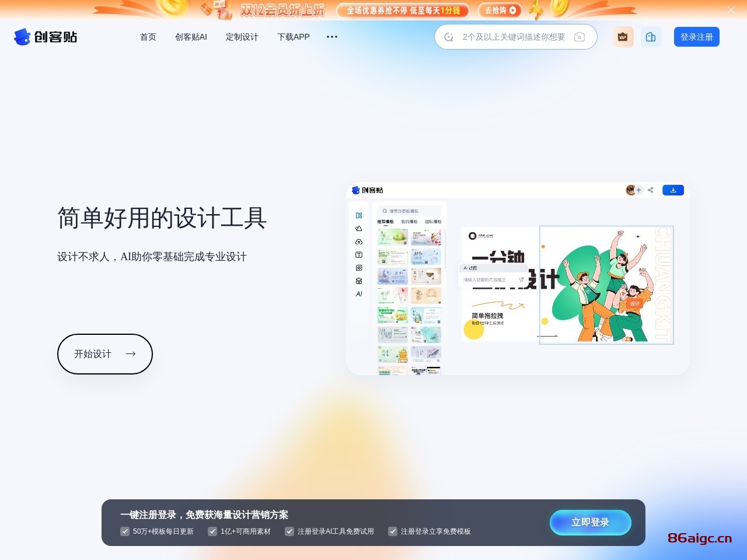Image resolution: width=747 pixels, height=560 pixels.
Task: Select 推荐模板 tab in editor preview
Action: (385, 222)
